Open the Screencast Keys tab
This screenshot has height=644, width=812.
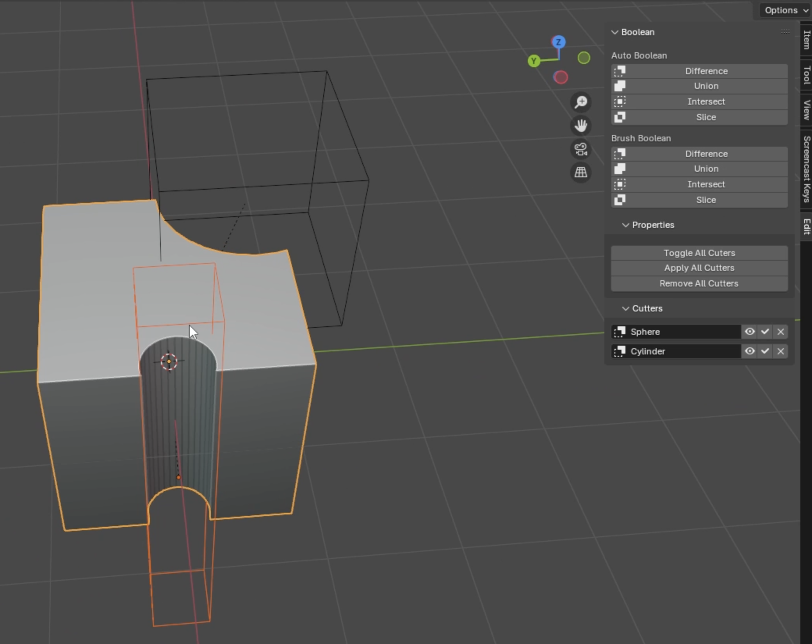(x=807, y=169)
